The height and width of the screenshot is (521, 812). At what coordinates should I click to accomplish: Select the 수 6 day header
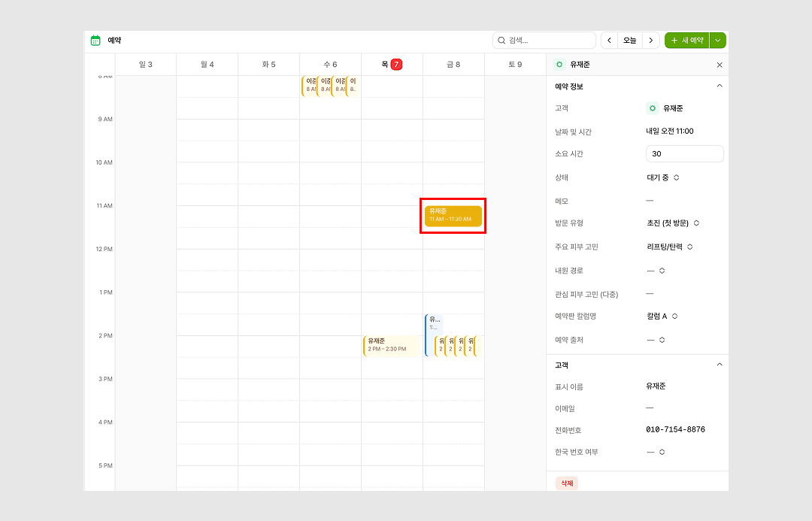point(330,64)
